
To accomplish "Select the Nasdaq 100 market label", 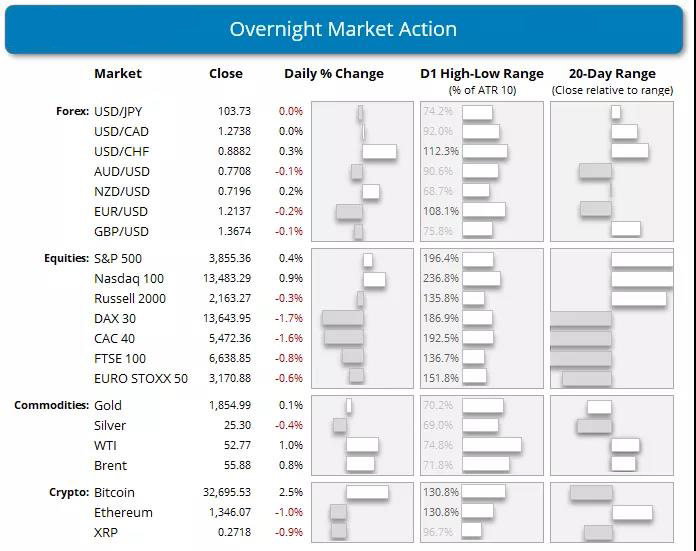I will pos(128,279).
